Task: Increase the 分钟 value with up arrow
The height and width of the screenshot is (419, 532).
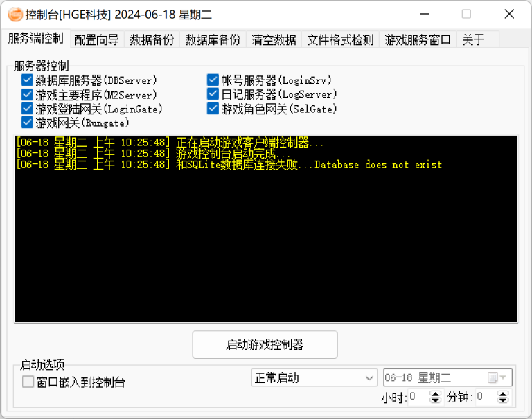Action: [503, 393]
